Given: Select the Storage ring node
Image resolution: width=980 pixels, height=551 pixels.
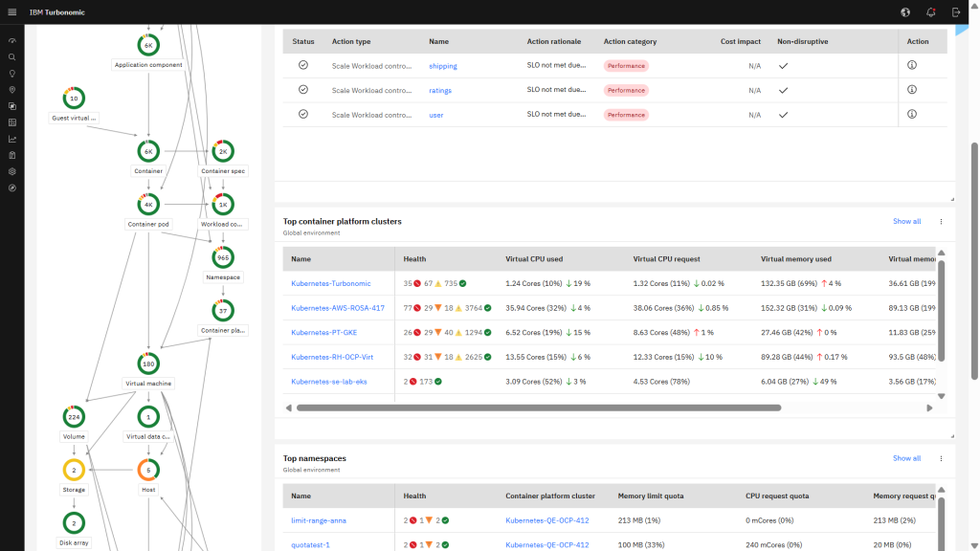Looking at the screenshot, I should tap(74, 470).
